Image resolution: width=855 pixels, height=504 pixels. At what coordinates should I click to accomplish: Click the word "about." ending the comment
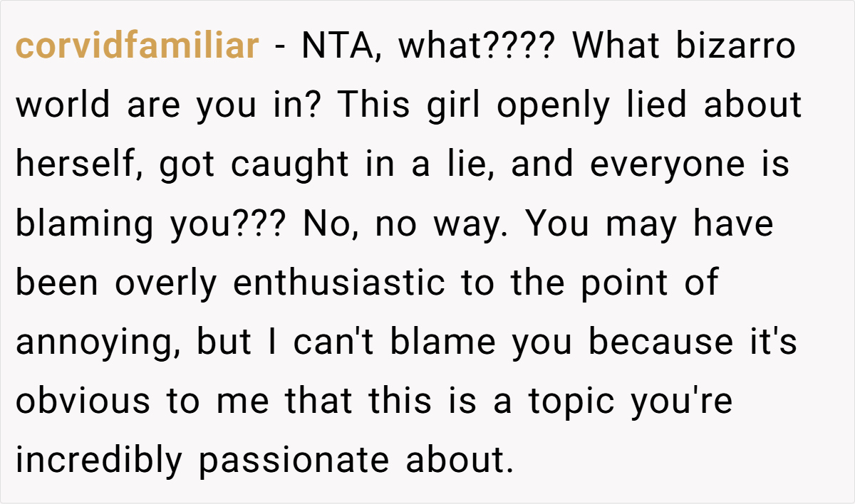click(460, 460)
